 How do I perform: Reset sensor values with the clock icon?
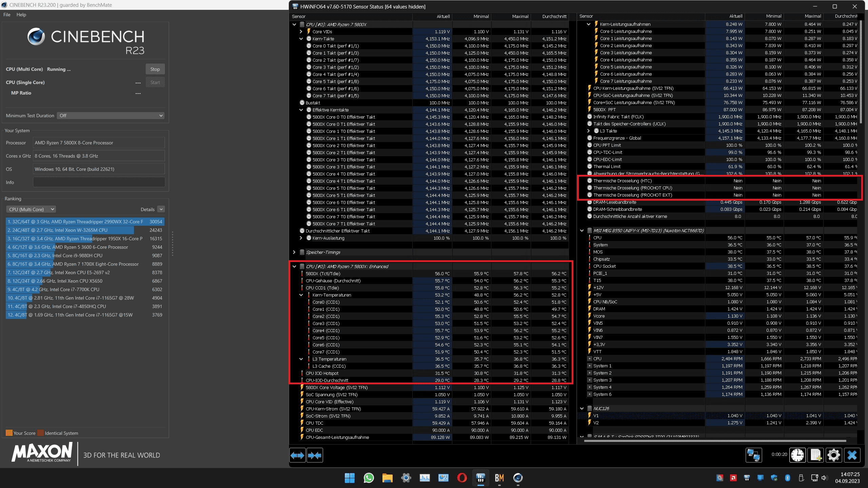pyautogui.click(x=797, y=455)
